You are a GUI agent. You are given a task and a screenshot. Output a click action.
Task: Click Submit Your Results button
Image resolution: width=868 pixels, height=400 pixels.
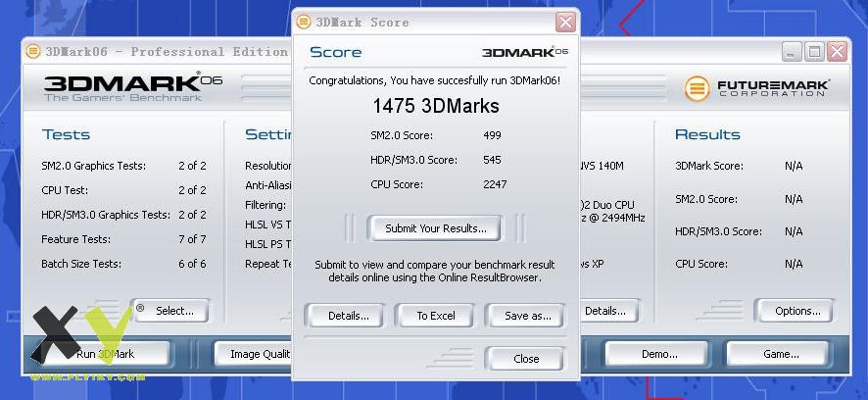click(435, 228)
